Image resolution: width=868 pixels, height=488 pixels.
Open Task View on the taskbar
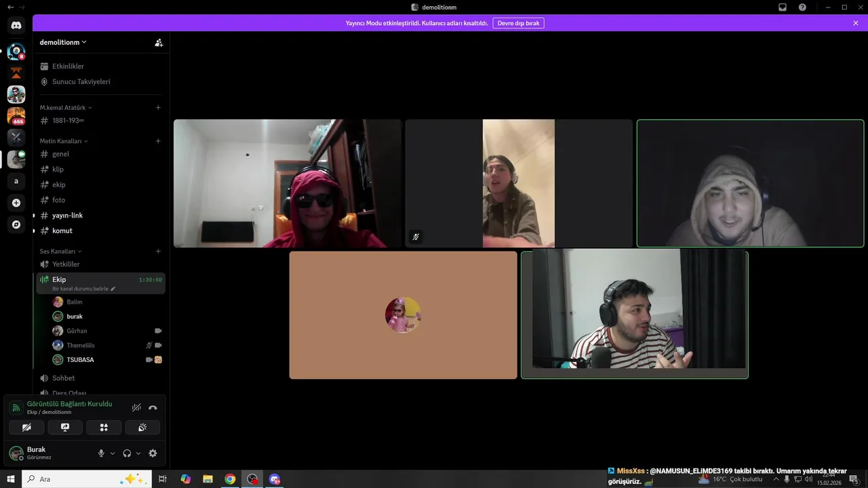[x=163, y=479]
